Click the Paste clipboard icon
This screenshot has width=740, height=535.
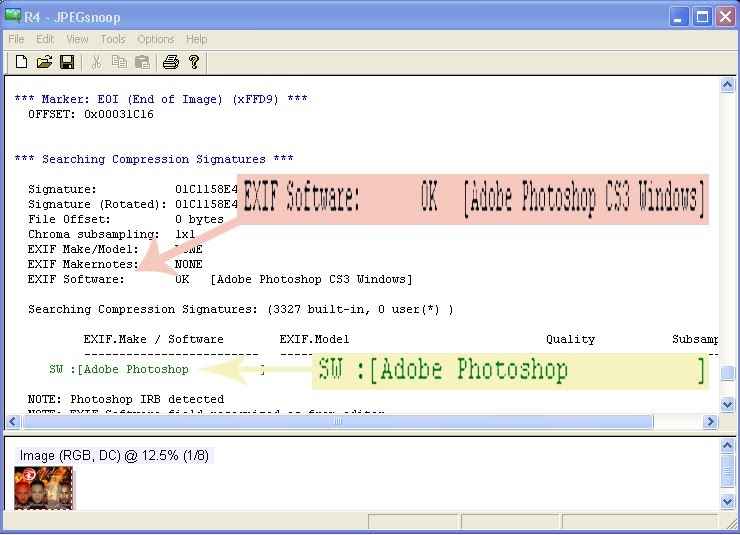142,62
